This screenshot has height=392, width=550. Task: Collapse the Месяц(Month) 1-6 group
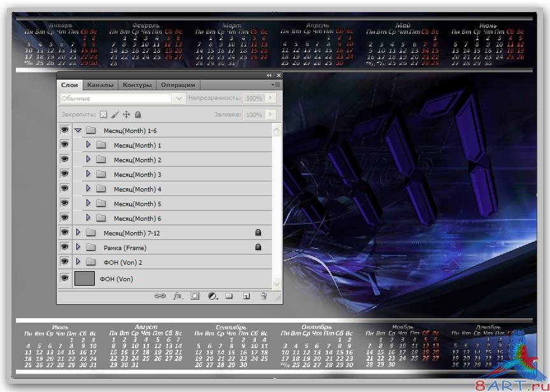pyautogui.click(x=78, y=130)
